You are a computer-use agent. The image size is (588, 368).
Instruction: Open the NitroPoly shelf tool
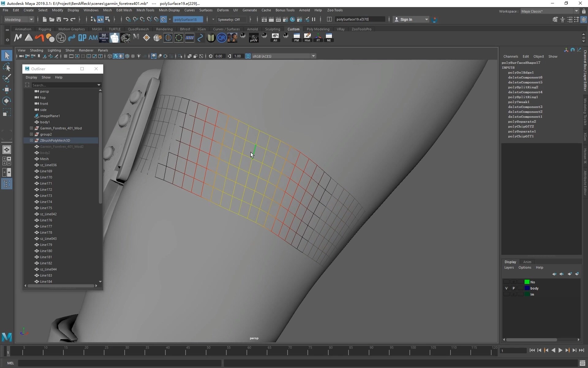point(104,37)
